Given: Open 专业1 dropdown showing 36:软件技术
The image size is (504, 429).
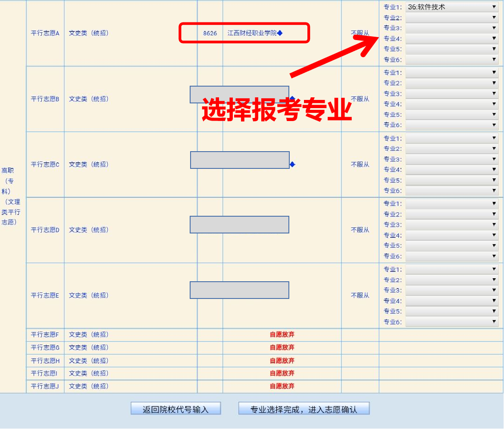Looking at the screenshot, I should point(452,7).
